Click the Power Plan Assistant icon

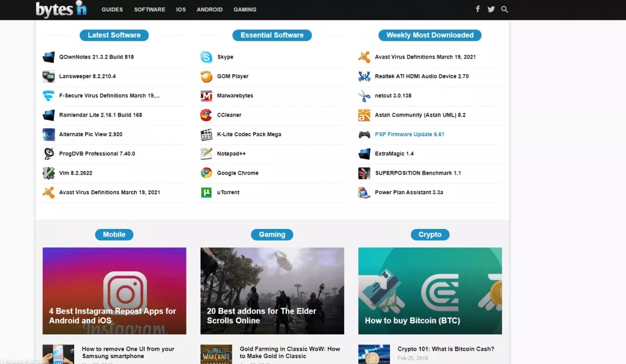(364, 192)
